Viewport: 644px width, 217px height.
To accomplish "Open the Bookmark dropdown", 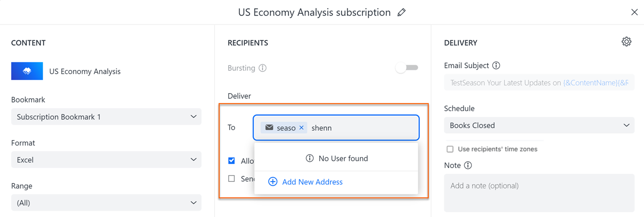I will coord(106,117).
